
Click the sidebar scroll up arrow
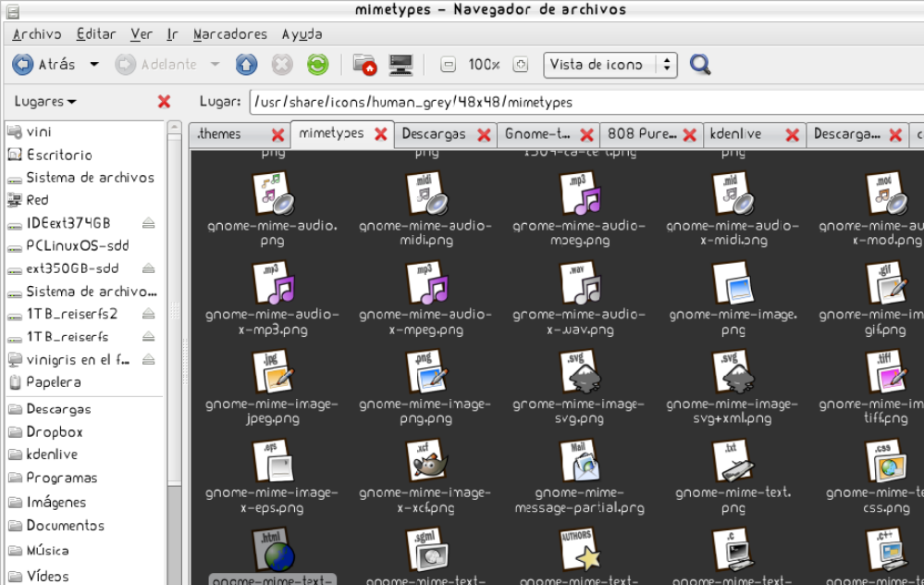point(174,127)
